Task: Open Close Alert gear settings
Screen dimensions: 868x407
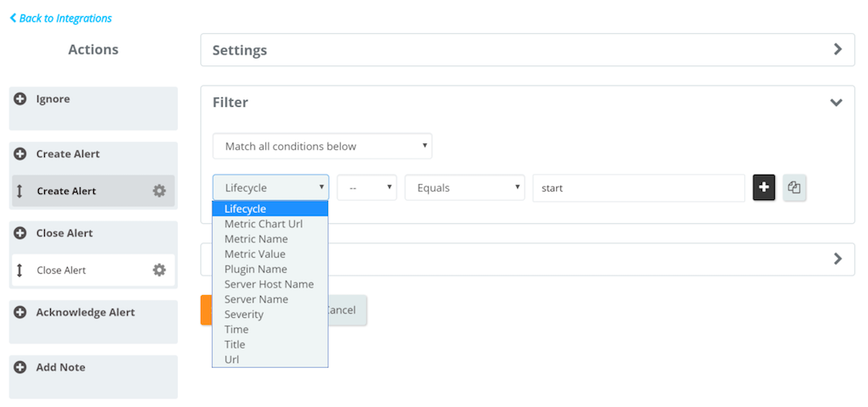Action: (x=159, y=270)
